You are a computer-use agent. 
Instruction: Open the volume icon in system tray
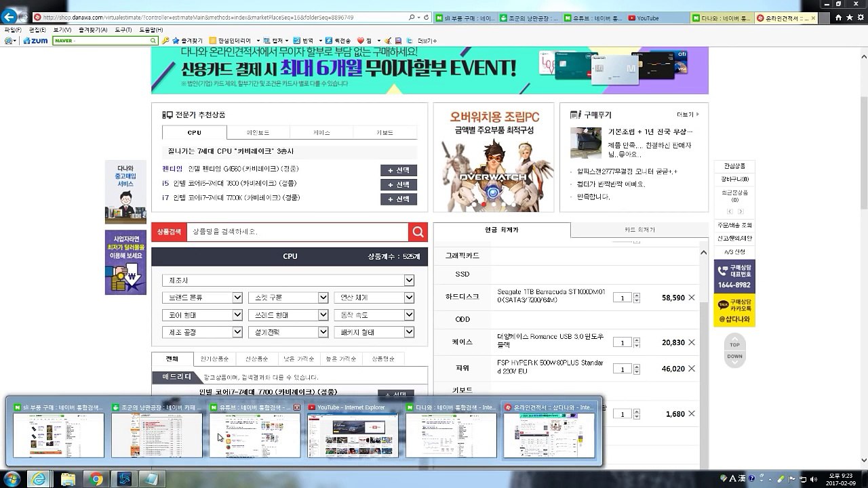(814, 479)
